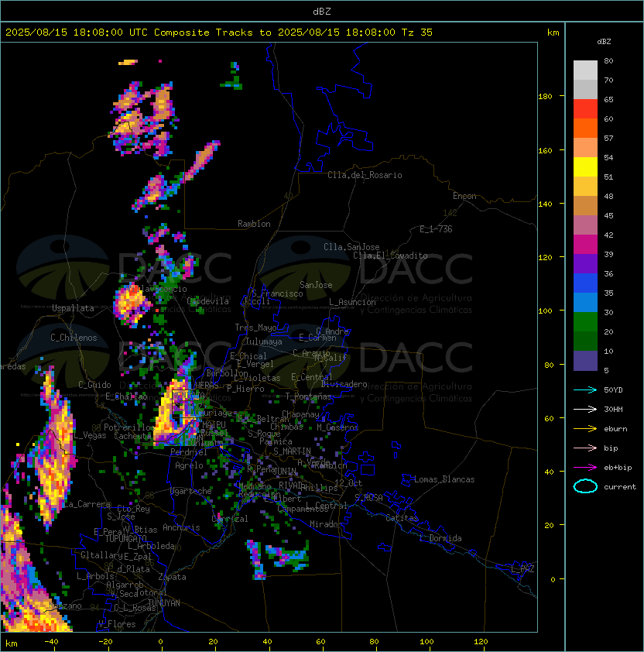Click the yellow eburn track arrow

click(585, 429)
